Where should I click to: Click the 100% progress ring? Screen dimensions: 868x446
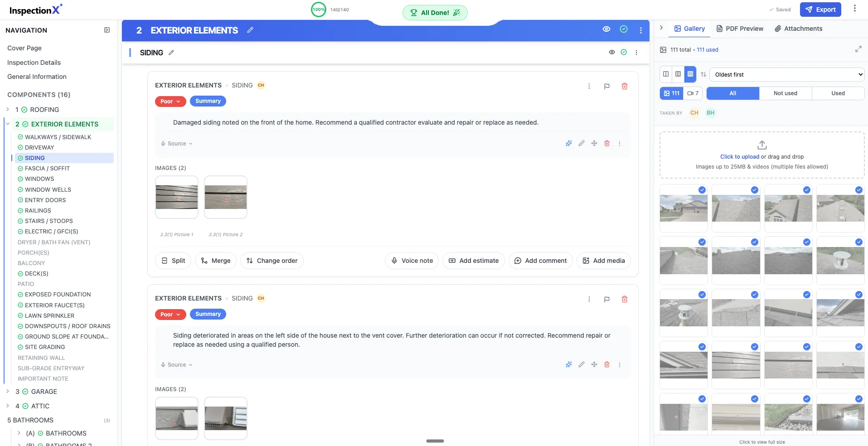(x=319, y=10)
